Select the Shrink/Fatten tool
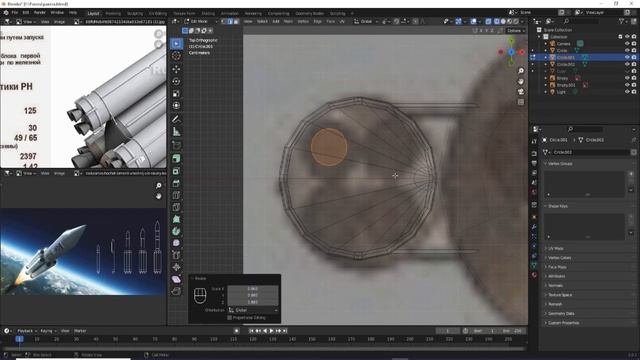Viewport: 640px width, 360px height. pyautogui.click(x=176, y=267)
